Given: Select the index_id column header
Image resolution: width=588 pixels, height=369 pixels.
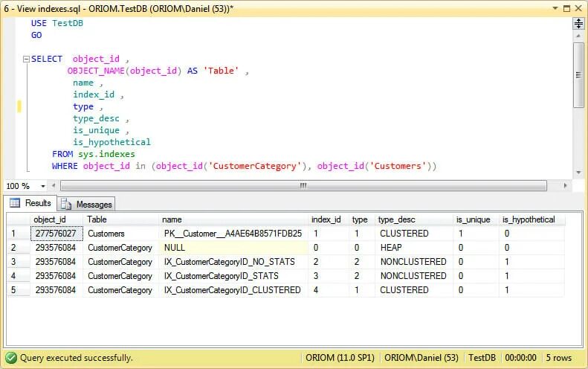Looking at the screenshot, I should click(x=328, y=219).
